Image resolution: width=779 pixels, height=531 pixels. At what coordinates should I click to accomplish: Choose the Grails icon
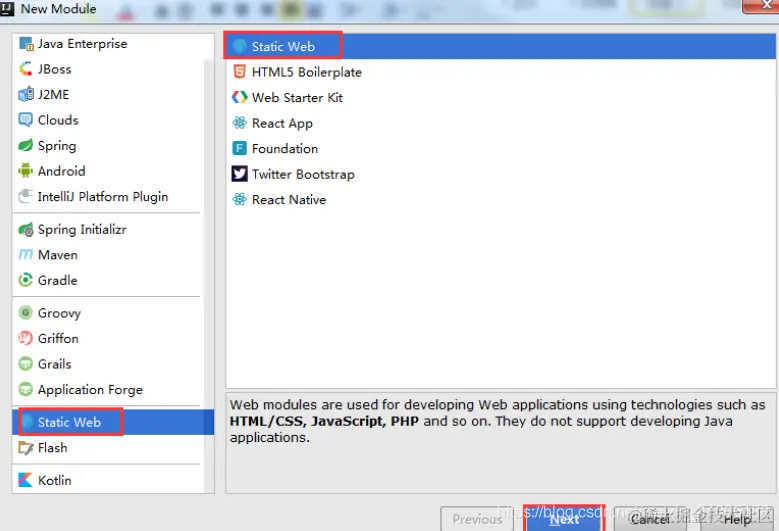[x=26, y=364]
